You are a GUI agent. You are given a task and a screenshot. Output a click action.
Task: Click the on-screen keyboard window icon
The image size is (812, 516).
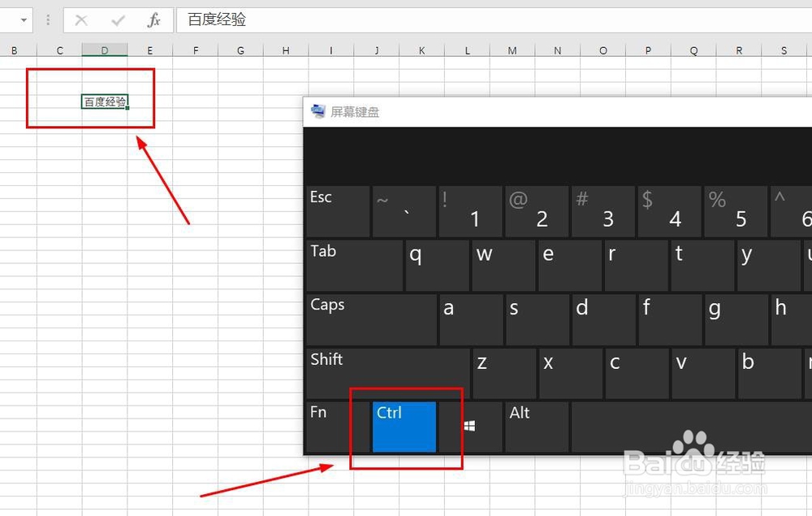click(x=317, y=111)
